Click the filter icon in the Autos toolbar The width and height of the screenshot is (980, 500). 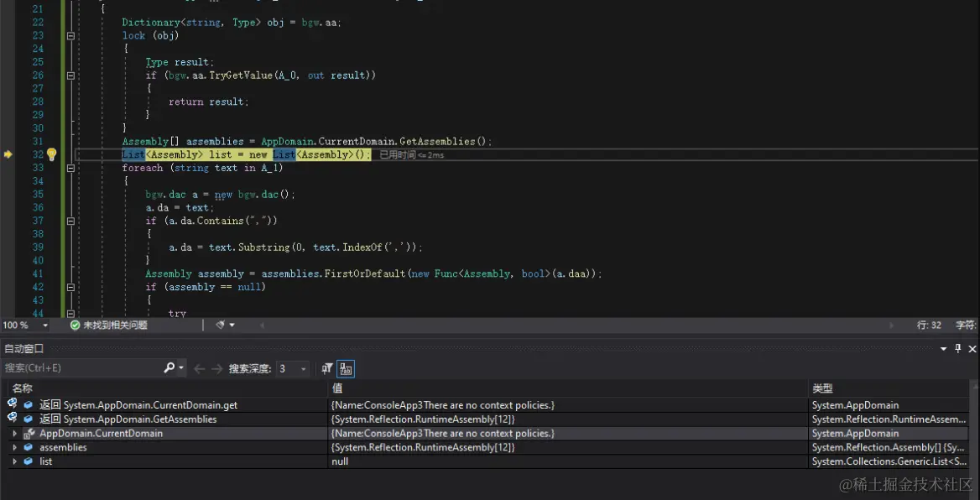[327, 369]
